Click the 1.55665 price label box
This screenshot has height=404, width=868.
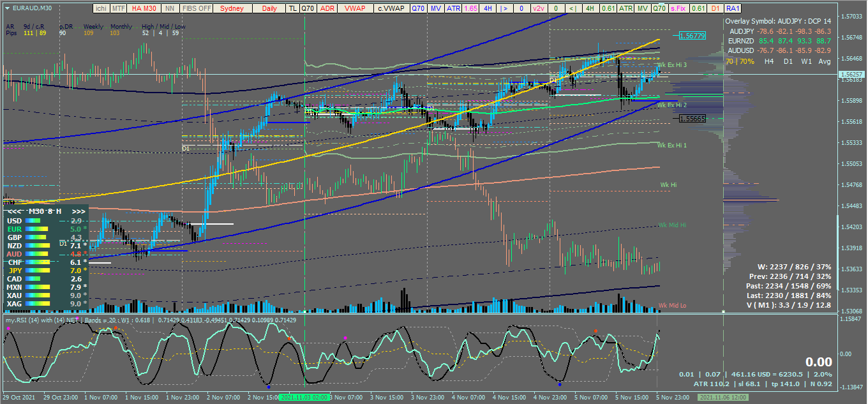tap(692, 119)
